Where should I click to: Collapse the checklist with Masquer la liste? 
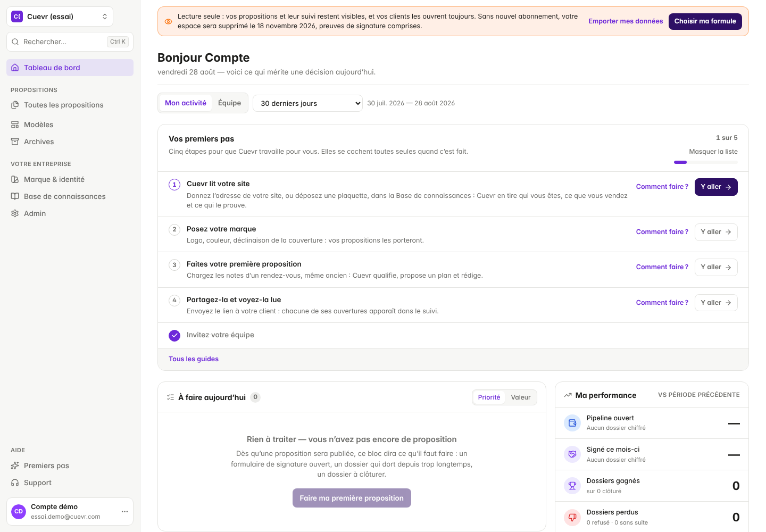(713, 152)
